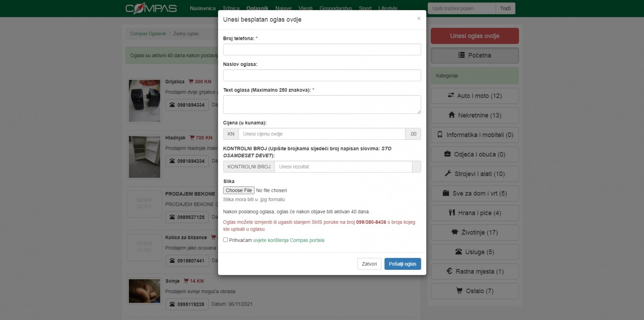Image resolution: width=644 pixels, height=320 pixels.
Task: Click Choose File to upload image
Action: pyautogui.click(x=238, y=190)
